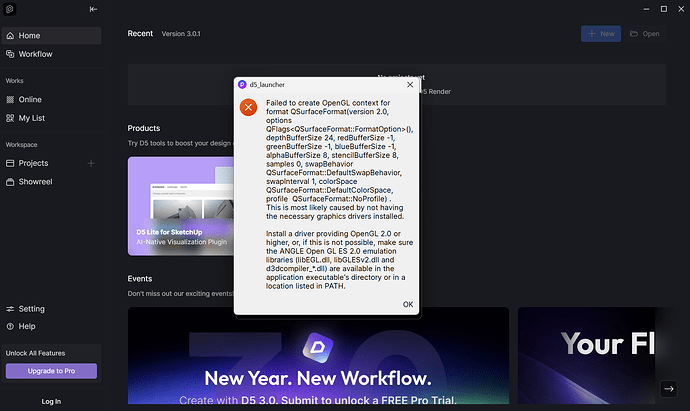The height and width of the screenshot is (411, 690).
Task: Click Open to browse a project file
Action: (x=644, y=34)
